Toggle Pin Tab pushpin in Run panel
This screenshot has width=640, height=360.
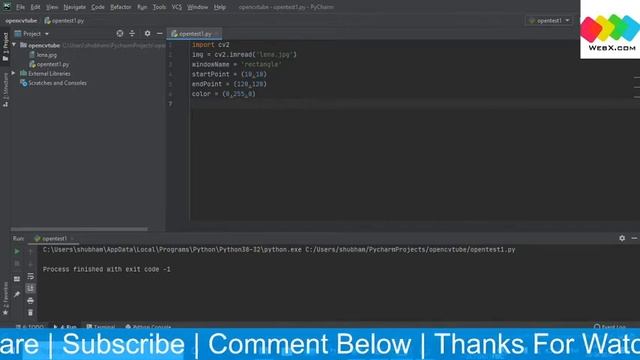17,294
